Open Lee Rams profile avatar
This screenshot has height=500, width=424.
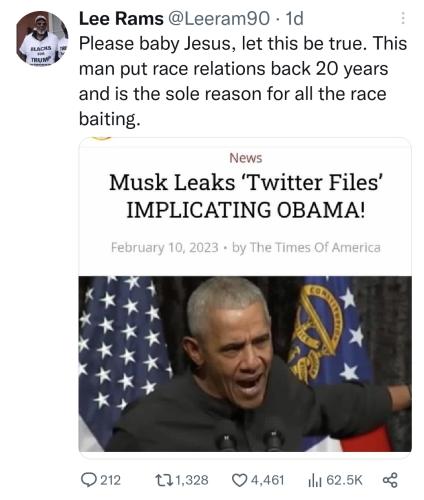[x=42, y=38]
